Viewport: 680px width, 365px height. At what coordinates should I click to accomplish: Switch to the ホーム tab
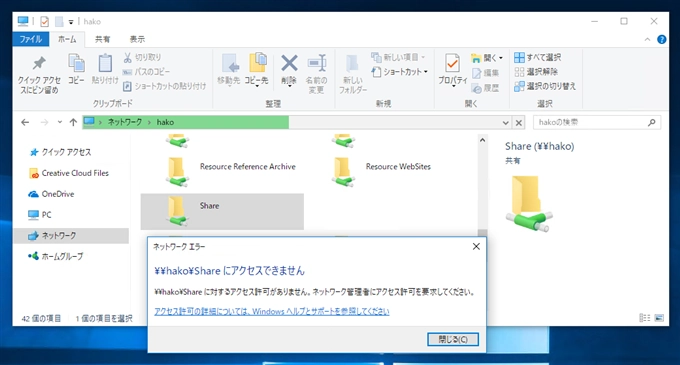point(67,39)
